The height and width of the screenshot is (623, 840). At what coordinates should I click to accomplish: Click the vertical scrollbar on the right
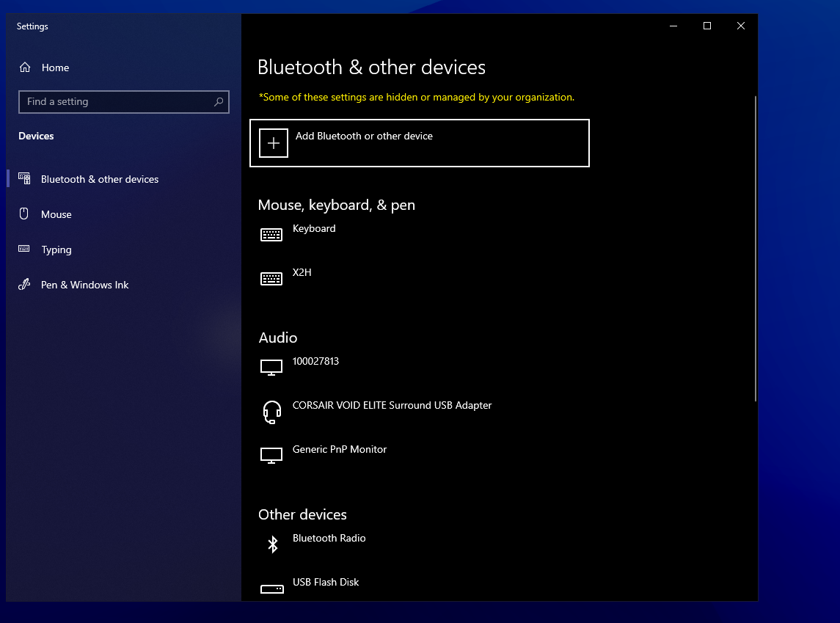pyautogui.click(x=755, y=249)
